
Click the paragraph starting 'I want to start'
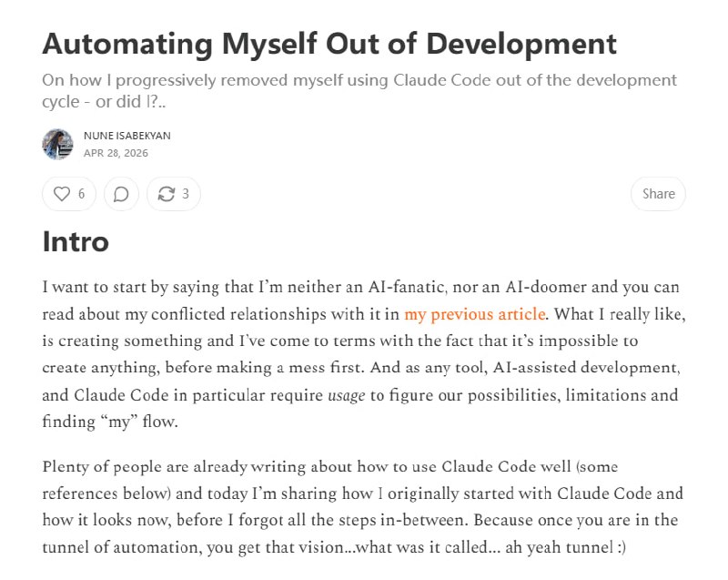click(364, 354)
